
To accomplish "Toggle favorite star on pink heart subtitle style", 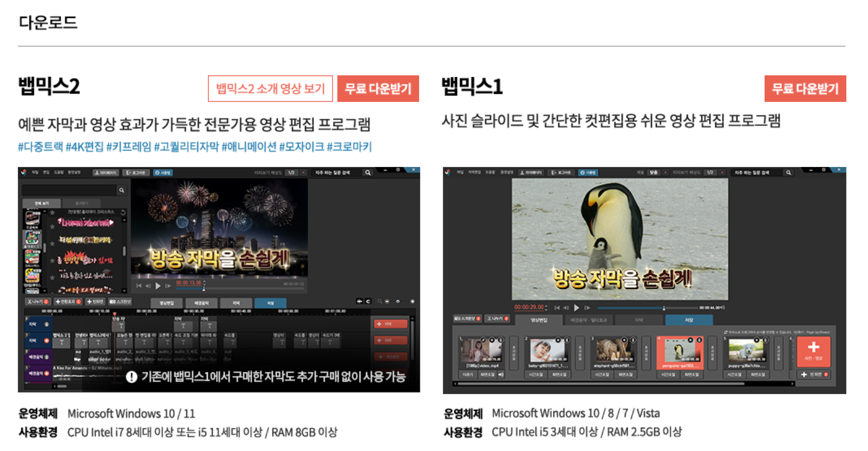I will click(52, 227).
